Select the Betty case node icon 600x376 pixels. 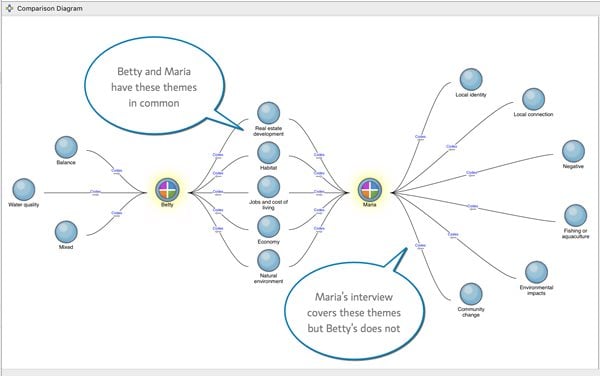(167, 189)
